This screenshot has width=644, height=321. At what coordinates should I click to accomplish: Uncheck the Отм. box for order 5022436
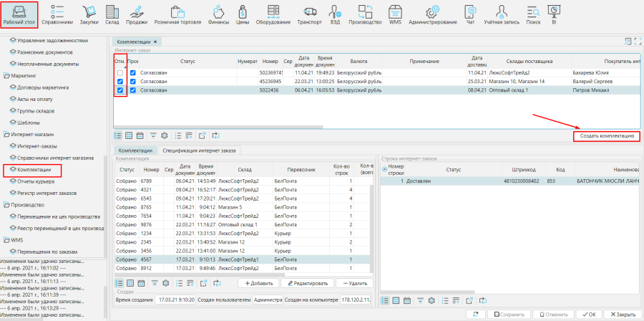(x=120, y=90)
